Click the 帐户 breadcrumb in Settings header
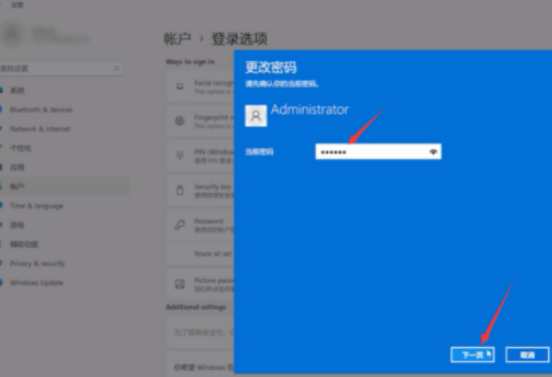The image size is (552, 377). [177, 39]
